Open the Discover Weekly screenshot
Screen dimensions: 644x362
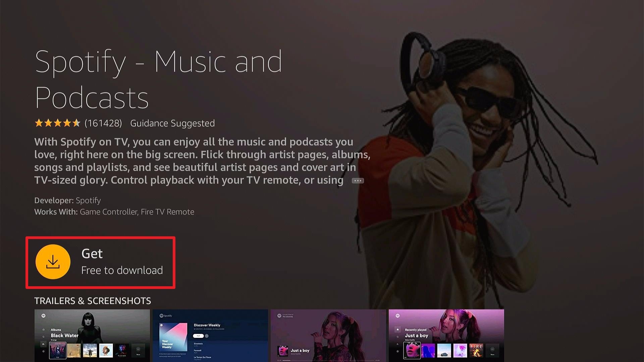click(x=210, y=336)
